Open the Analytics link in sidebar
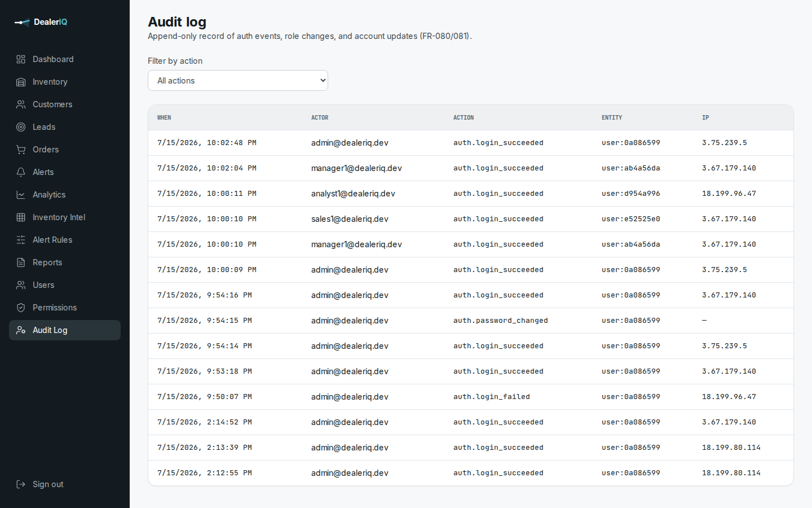812x508 pixels. click(65, 195)
